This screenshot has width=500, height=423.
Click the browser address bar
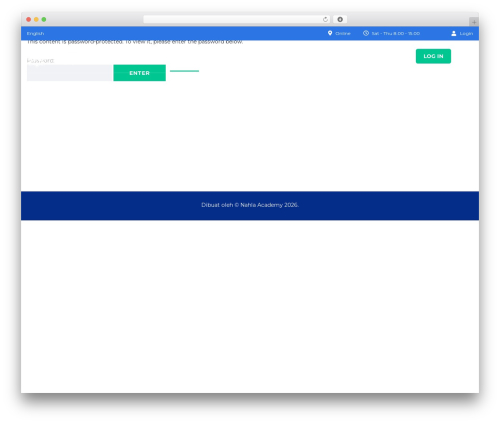237,19
